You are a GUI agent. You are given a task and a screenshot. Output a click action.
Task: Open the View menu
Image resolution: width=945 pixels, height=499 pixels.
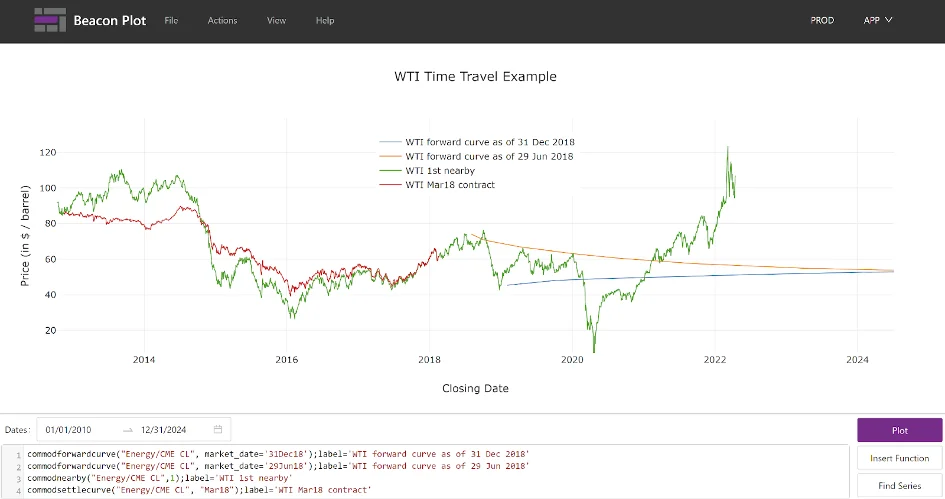(x=276, y=20)
